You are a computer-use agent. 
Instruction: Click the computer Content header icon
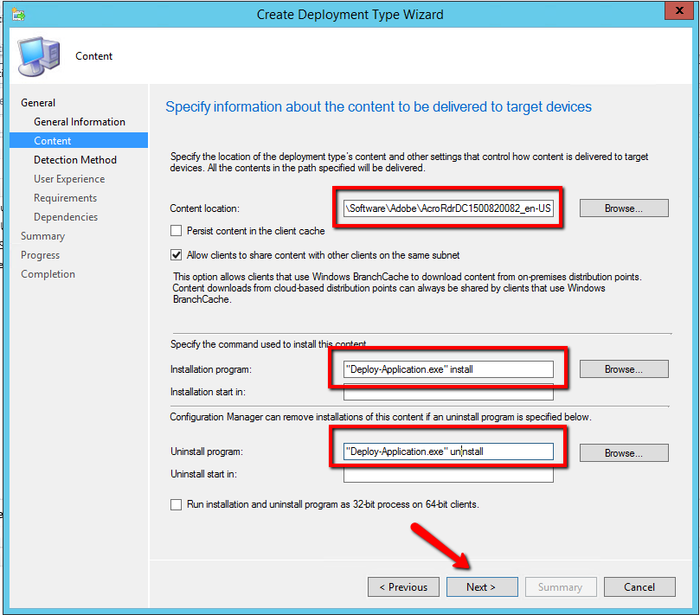39,54
